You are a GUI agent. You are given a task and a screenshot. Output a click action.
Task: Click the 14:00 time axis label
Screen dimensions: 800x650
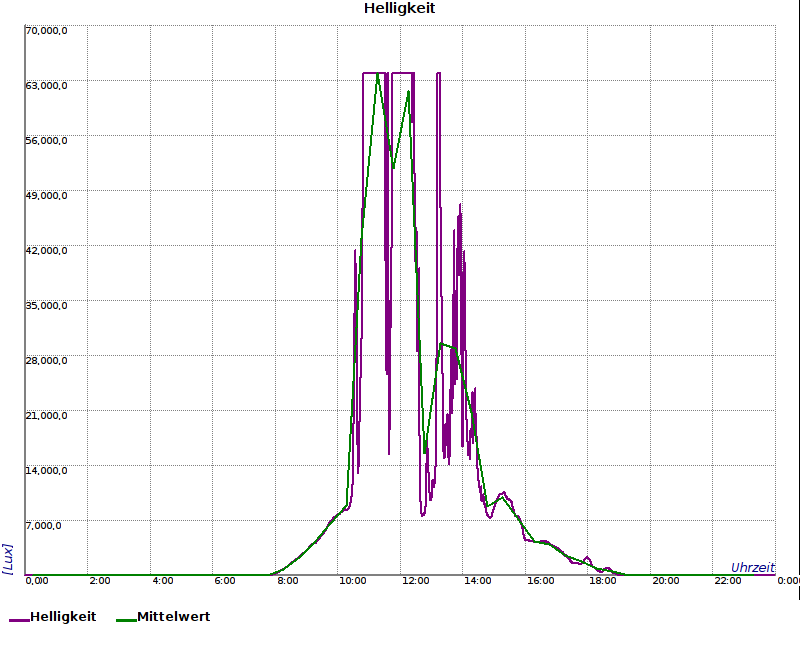478,581
